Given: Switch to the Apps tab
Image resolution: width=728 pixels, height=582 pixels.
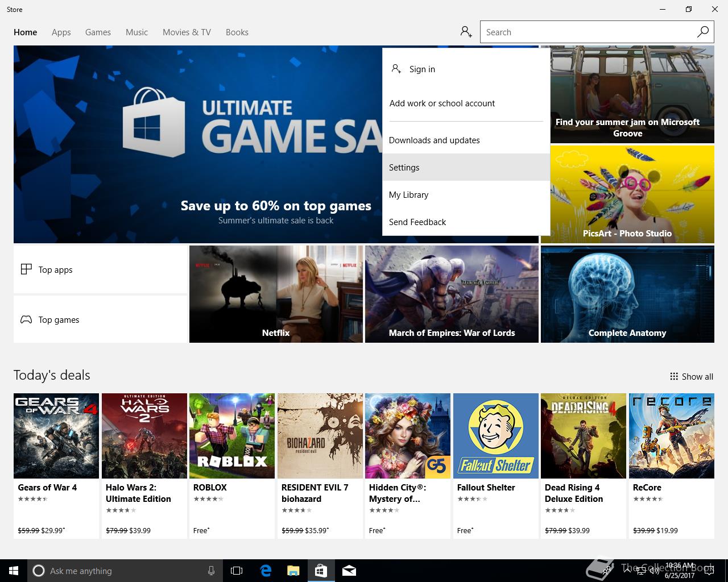Looking at the screenshot, I should 61,32.
